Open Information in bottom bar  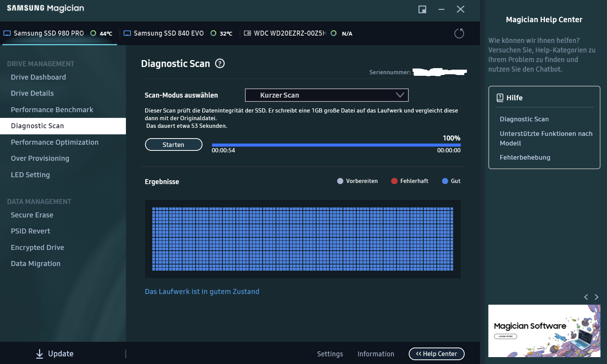pos(376,354)
